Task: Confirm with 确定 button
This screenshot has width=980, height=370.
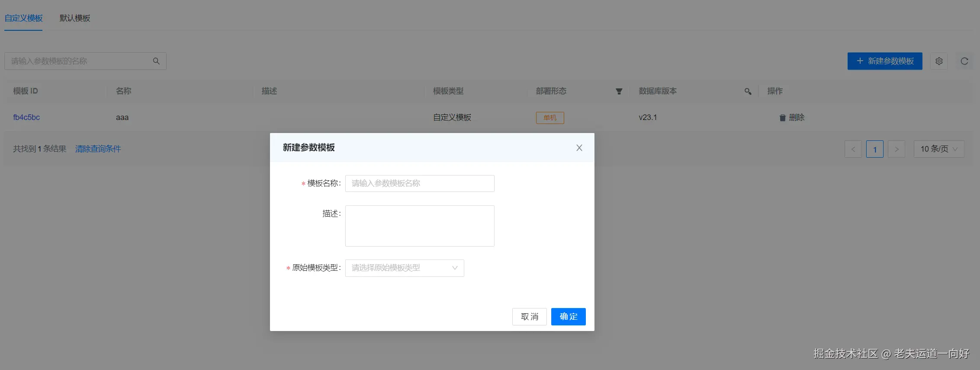Action: click(569, 317)
